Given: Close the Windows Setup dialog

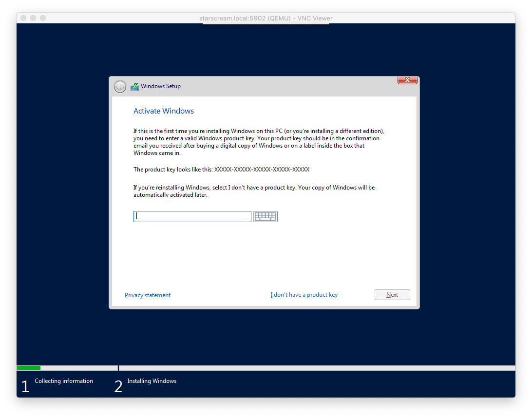Looking at the screenshot, I should click(407, 80).
